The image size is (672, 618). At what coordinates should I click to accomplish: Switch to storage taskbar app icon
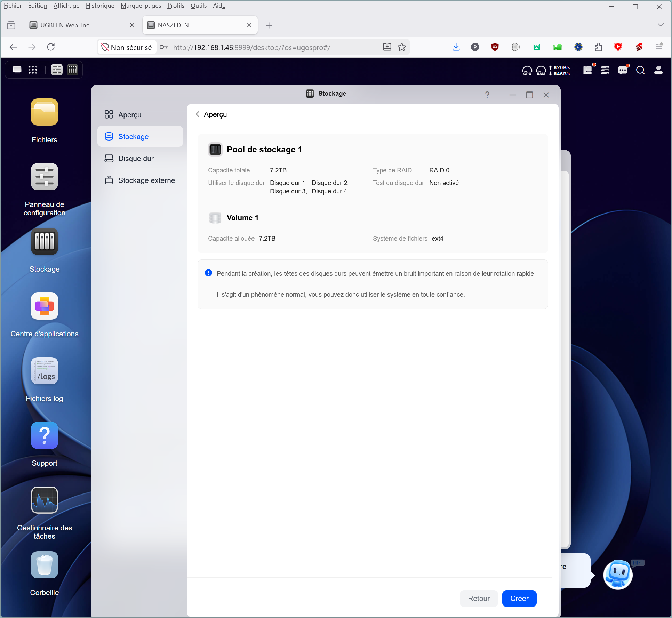72,70
